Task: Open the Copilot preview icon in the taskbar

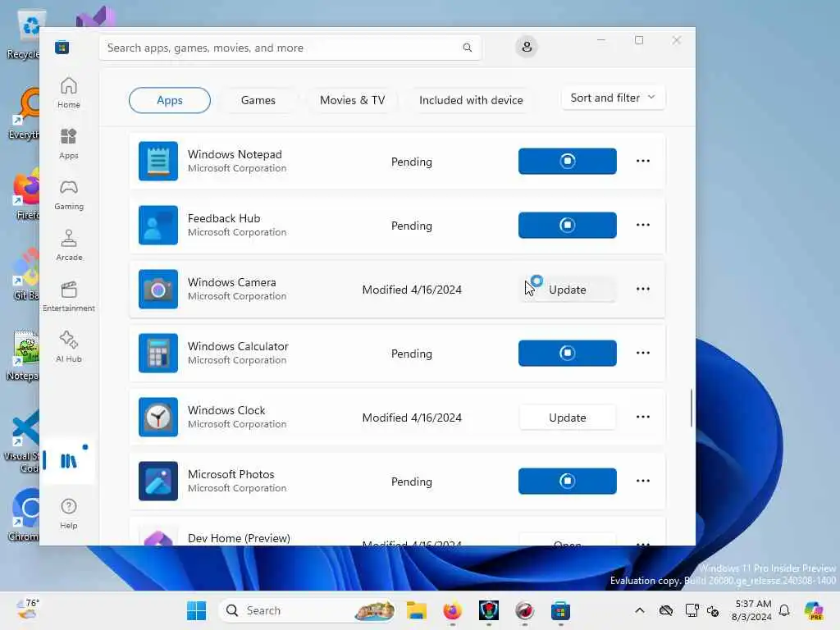Action: [813, 610]
